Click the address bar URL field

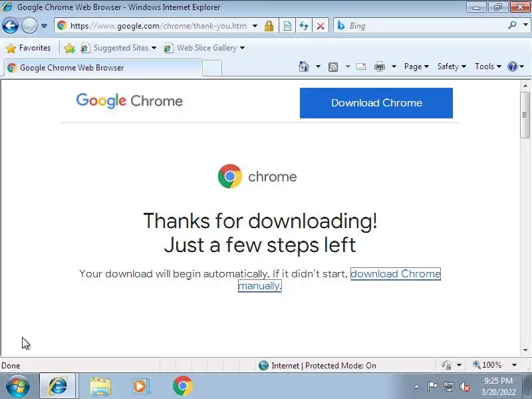click(x=158, y=26)
